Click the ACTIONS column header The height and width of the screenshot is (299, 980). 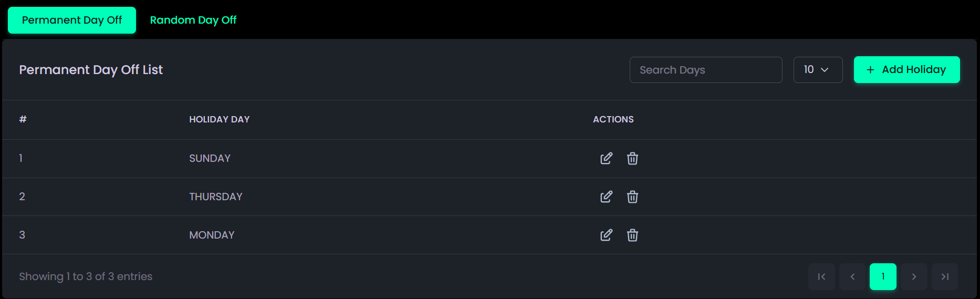point(613,119)
